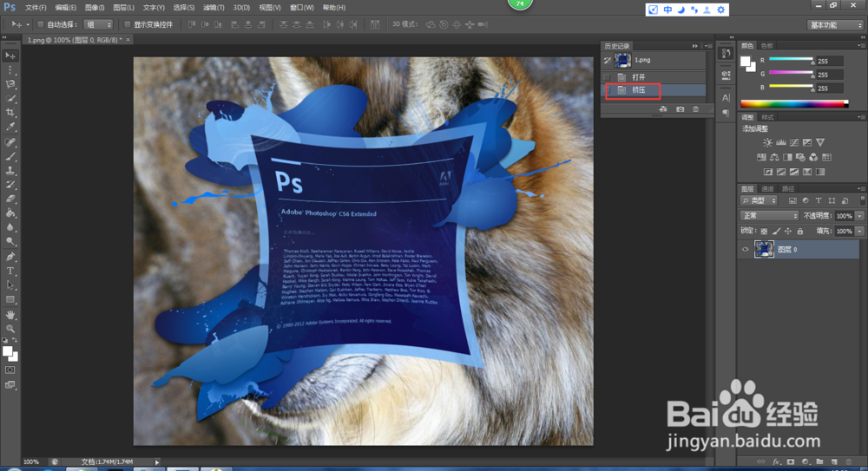Collapse History panel double-arrow
Screen dimensions: 868x471
[694, 46]
